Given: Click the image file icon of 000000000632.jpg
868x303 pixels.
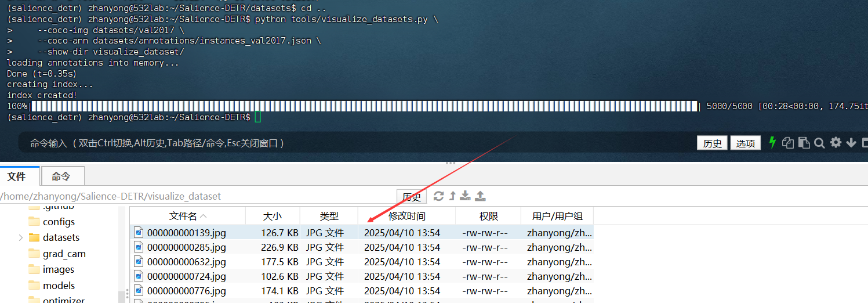Looking at the screenshot, I should 139,262.
